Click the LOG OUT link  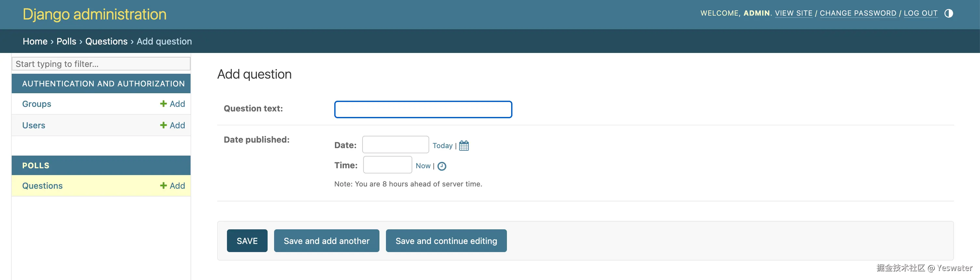click(920, 13)
